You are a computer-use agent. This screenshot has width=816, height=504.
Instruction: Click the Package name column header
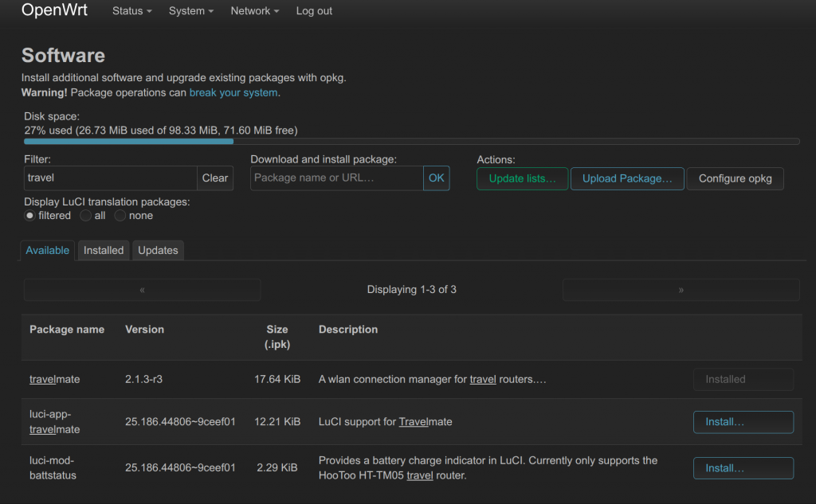[x=67, y=330]
